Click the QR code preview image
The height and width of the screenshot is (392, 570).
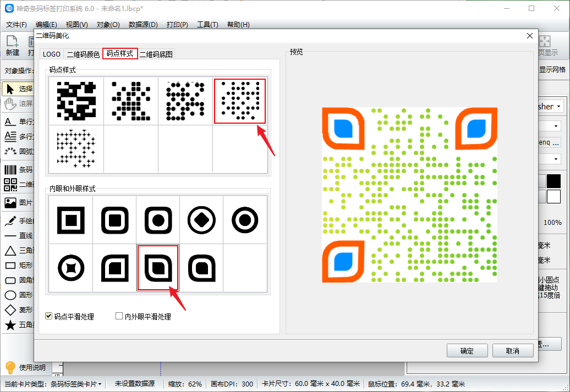(x=410, y=195)
